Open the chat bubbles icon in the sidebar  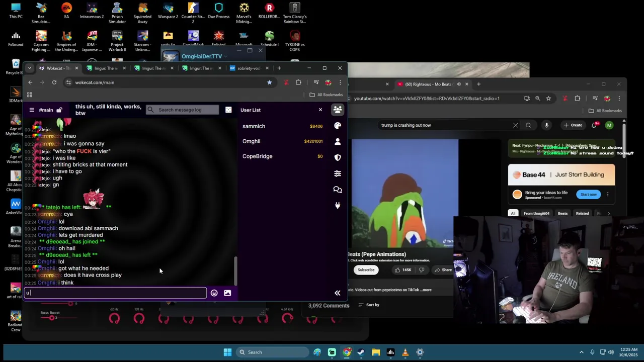tap(338, 190)
